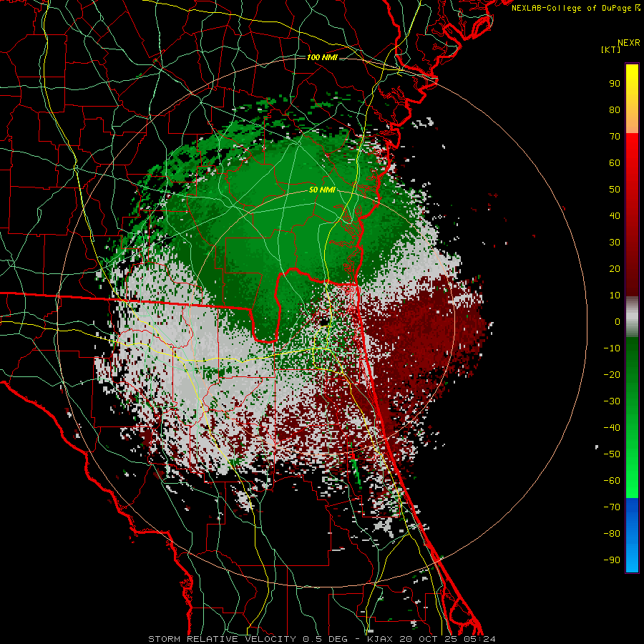Select the 70 value on the velocity scale

[x=615, y=137]
